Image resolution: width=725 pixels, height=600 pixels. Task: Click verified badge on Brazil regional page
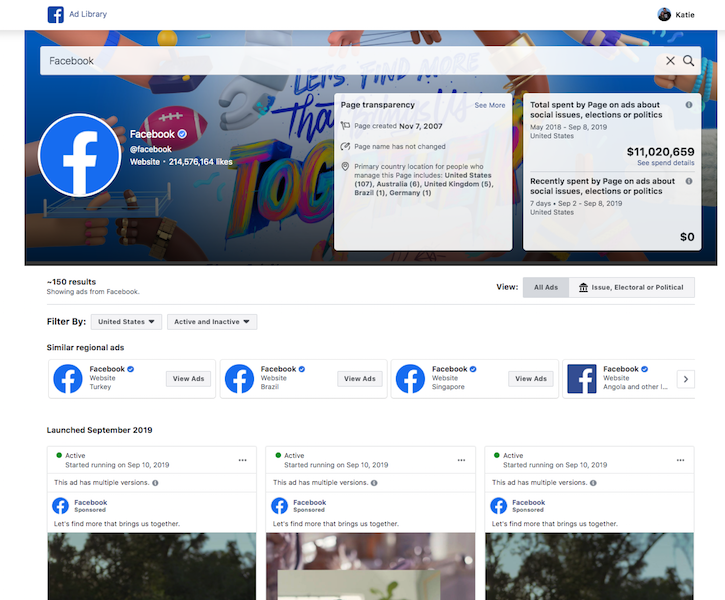point(302,369)
